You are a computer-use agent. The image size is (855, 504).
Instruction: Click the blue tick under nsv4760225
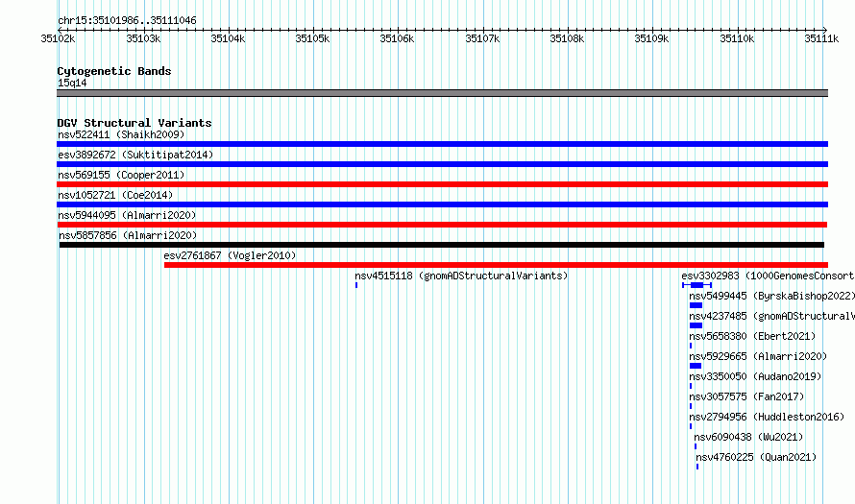pyautogui.click(x=697, y=467)
